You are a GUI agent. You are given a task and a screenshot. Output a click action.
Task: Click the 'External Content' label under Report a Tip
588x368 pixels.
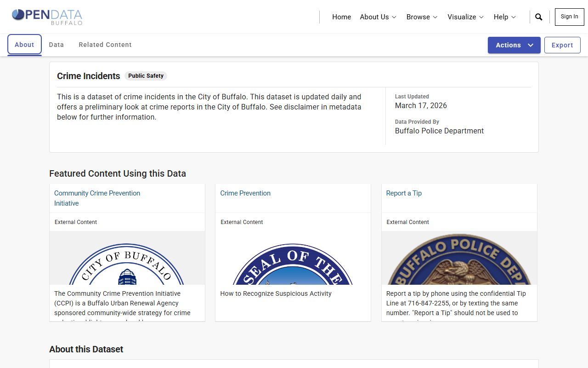click(407, 222)
